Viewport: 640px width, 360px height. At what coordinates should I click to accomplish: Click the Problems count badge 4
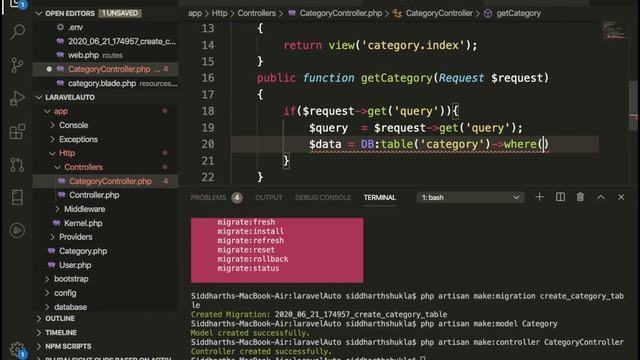(237, 198)
